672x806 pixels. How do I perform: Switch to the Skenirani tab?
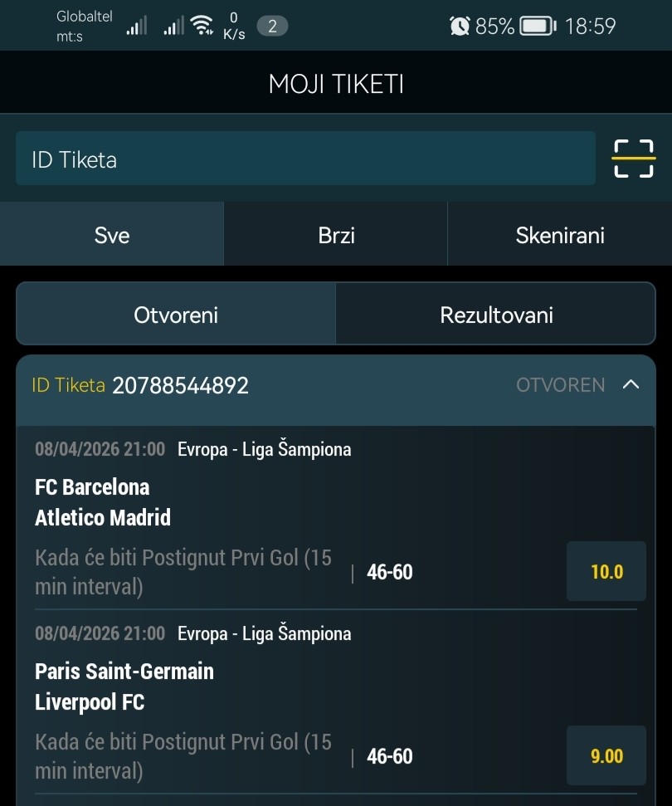tap(560, 235)
